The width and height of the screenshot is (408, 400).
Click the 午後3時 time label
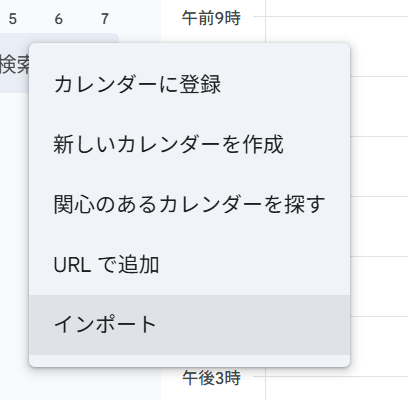click(x=211, y=378)
